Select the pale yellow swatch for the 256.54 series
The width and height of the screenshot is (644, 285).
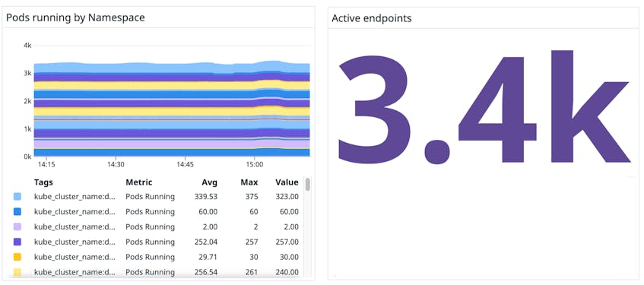click(x=17, y=272)
